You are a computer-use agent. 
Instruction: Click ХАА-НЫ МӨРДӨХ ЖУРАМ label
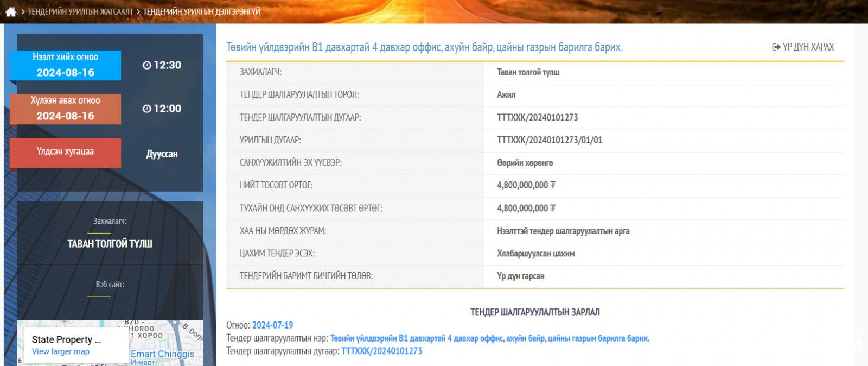coord(283,231)
